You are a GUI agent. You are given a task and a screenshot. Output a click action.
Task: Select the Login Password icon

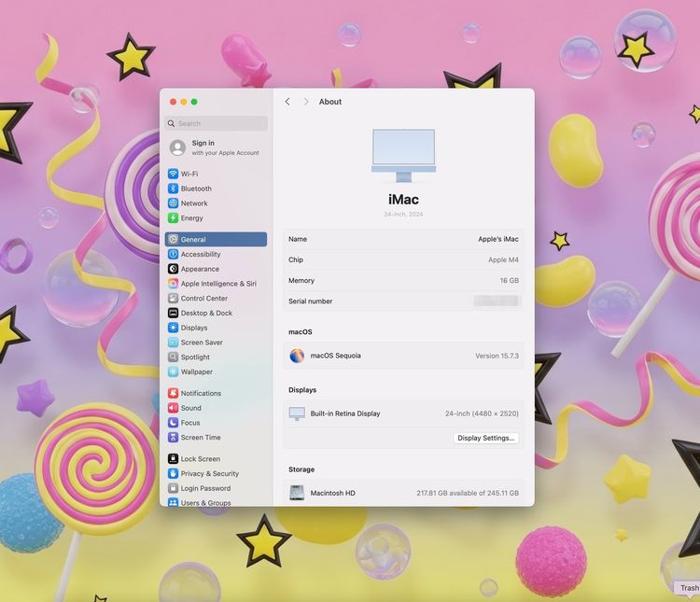[174, 488]
